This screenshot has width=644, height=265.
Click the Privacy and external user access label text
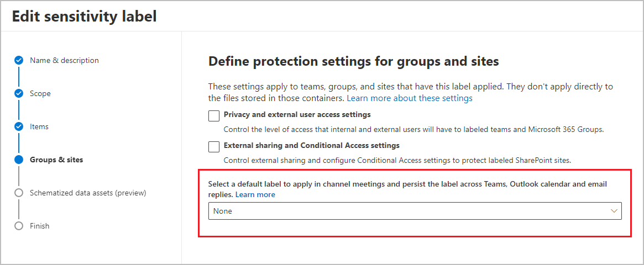(x=297, y=115)
